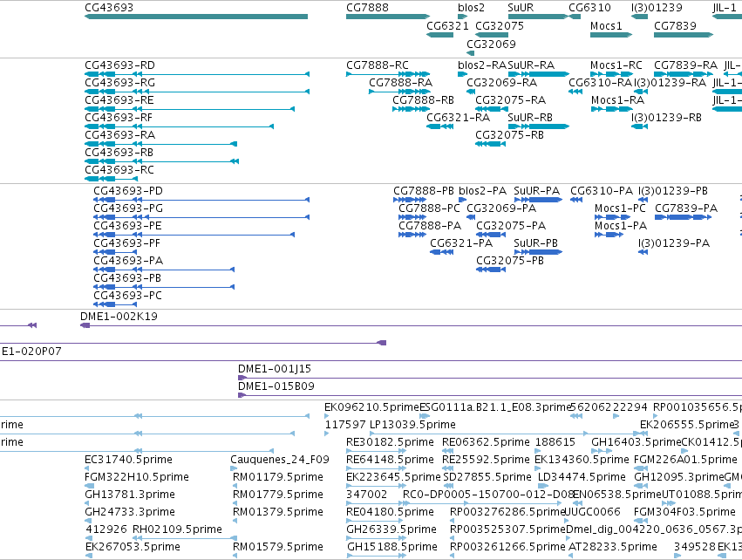The width and height of the screenshot is (742, 560).
Task: Click transcript CG43693-RC label
Action: [x=119, y=169]
